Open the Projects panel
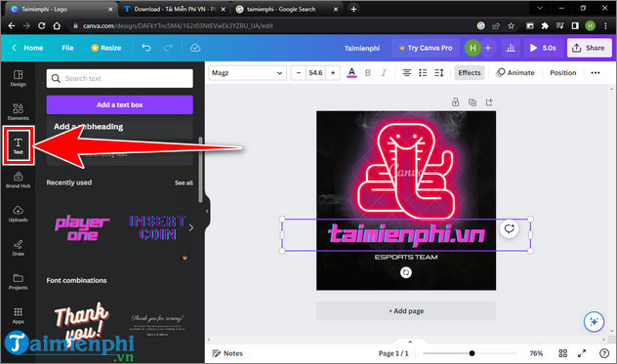 [19, 282]
